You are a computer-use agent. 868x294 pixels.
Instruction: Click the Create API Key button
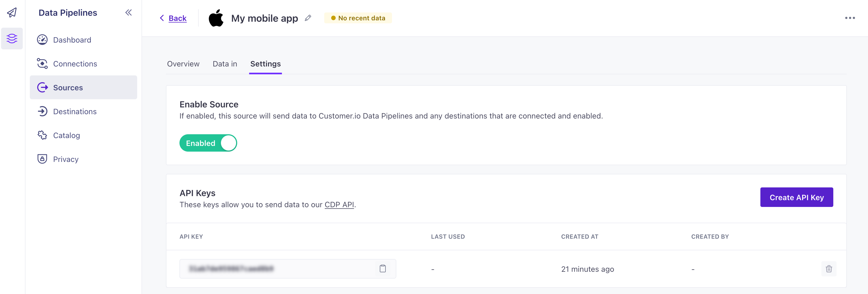[796, 197]
